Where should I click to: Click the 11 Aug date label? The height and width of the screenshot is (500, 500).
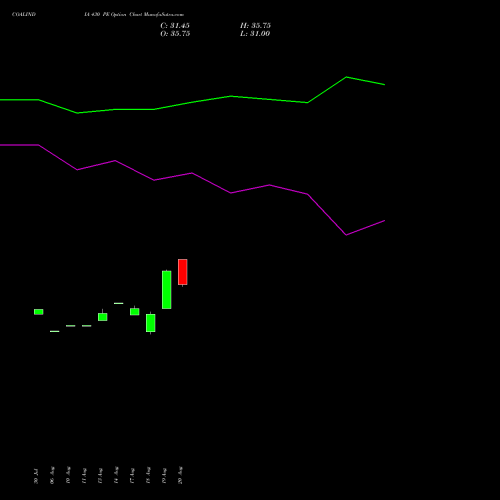click(x=84, y=475)
